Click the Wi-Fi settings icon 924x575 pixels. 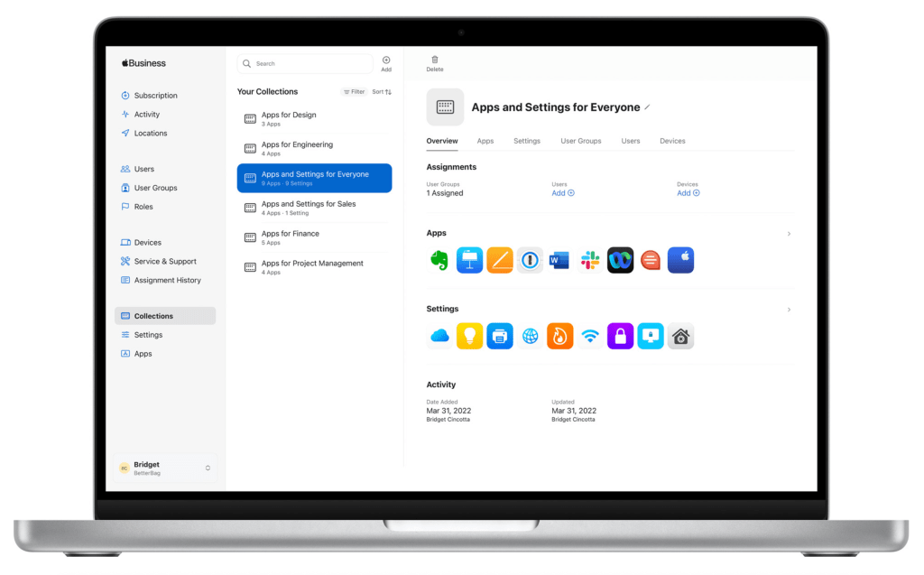[x=590, y=337]
